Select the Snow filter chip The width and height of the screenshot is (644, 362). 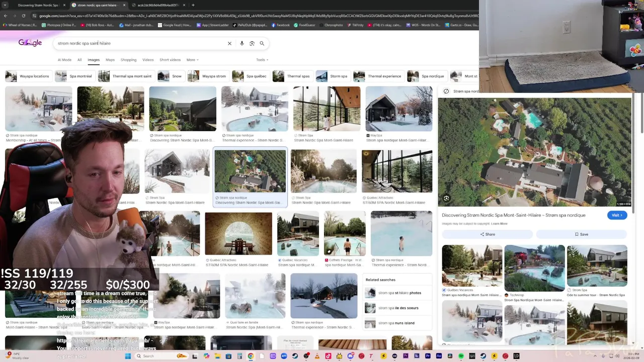(171, 76)
